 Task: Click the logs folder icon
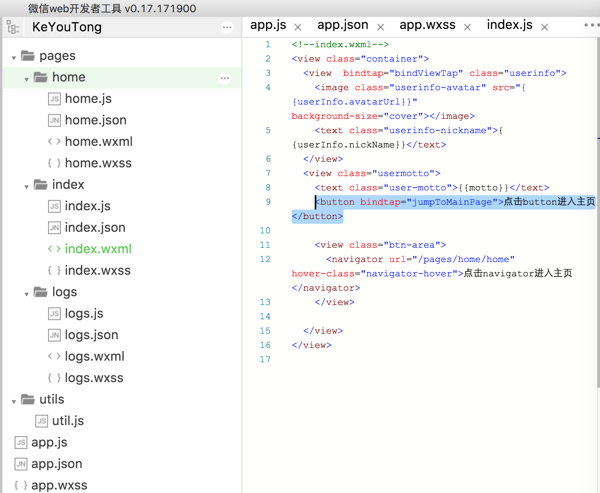point(41,292)
